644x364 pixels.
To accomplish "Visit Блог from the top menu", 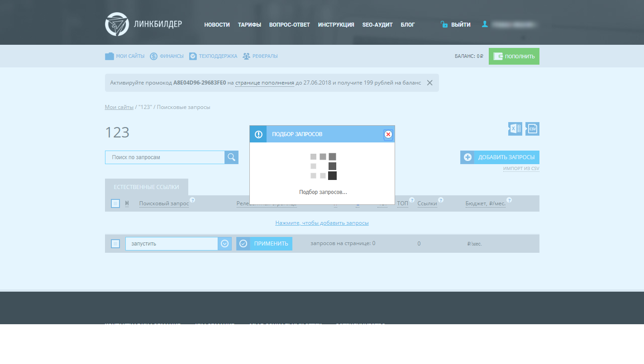I will click(408, 25).
